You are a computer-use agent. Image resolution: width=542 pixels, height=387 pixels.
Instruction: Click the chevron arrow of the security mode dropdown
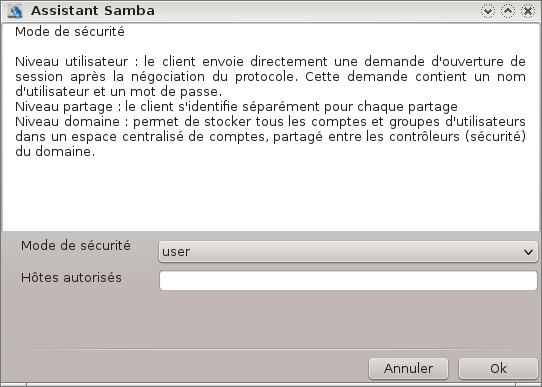pos(528,252)
